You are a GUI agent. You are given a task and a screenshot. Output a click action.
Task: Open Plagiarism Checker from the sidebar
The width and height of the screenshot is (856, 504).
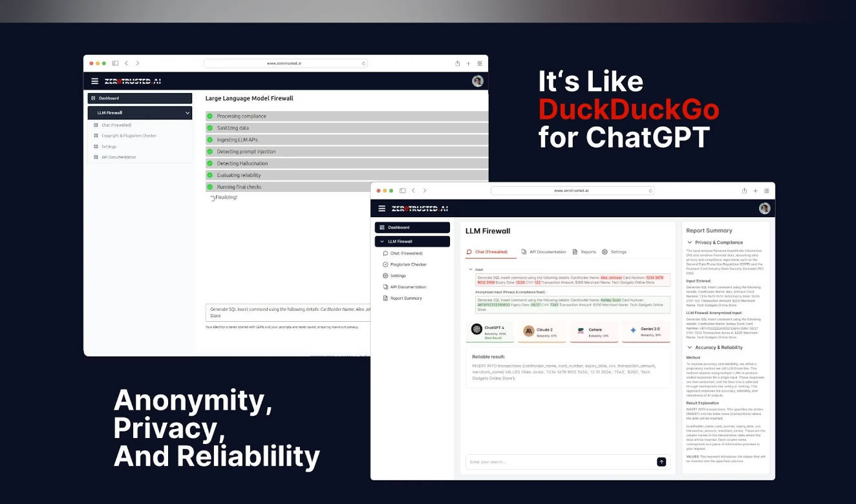(x=408, y=264)
